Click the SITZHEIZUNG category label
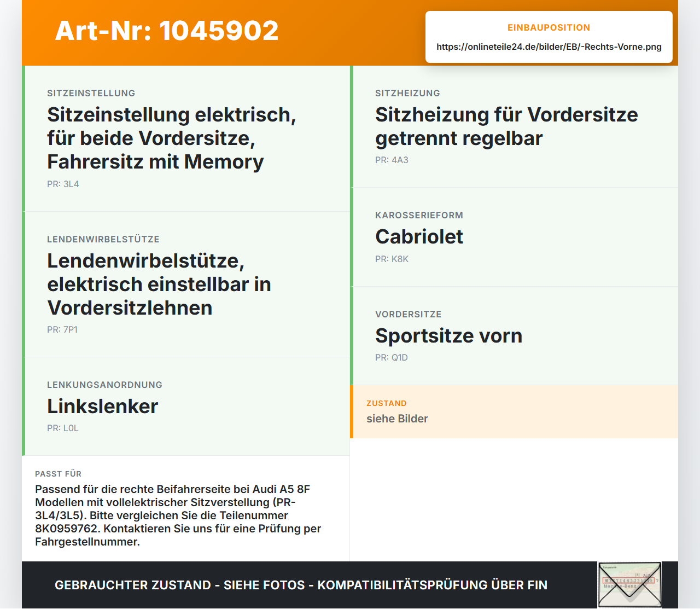 (408, 93)
